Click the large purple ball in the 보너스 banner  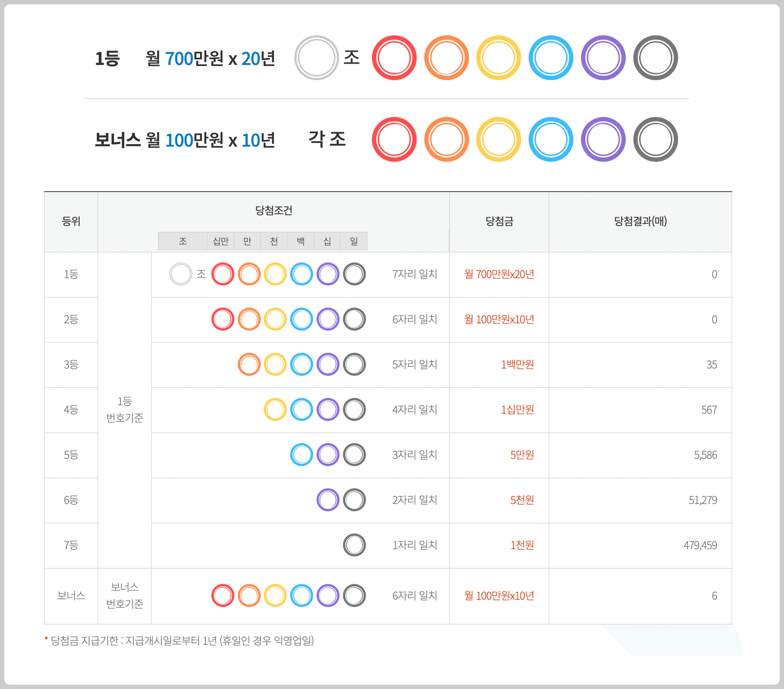tap(603, 139)
